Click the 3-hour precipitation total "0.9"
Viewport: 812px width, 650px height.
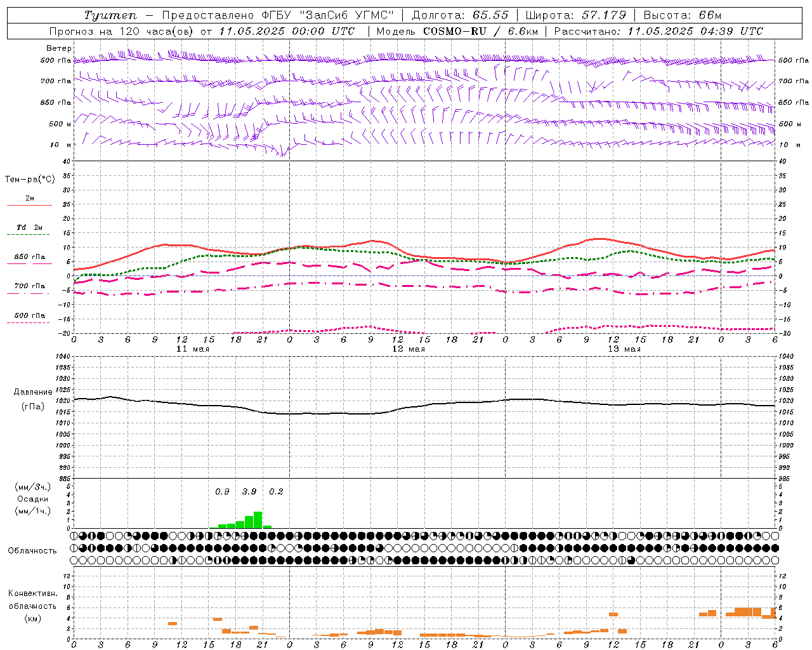pyautogui.click(x=222, y=492)
